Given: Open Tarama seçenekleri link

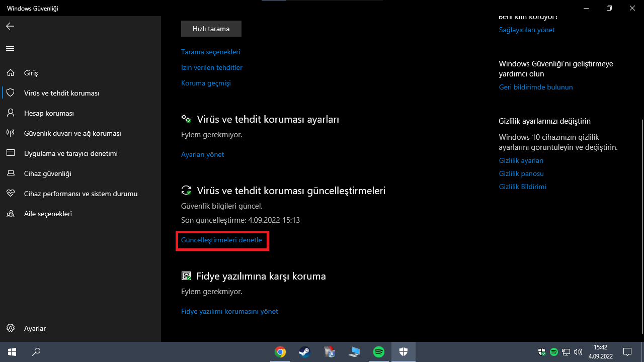Looking at the screenshot, I should [211, 52].
